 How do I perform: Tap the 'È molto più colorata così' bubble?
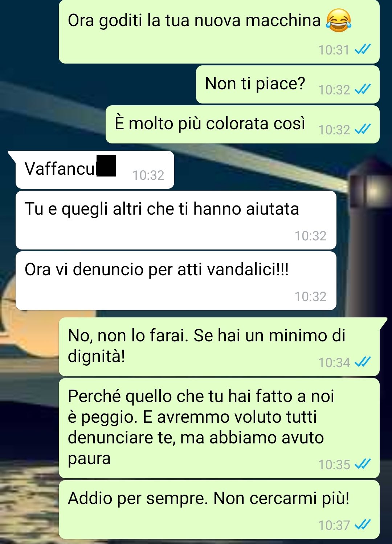coord(242,125)
